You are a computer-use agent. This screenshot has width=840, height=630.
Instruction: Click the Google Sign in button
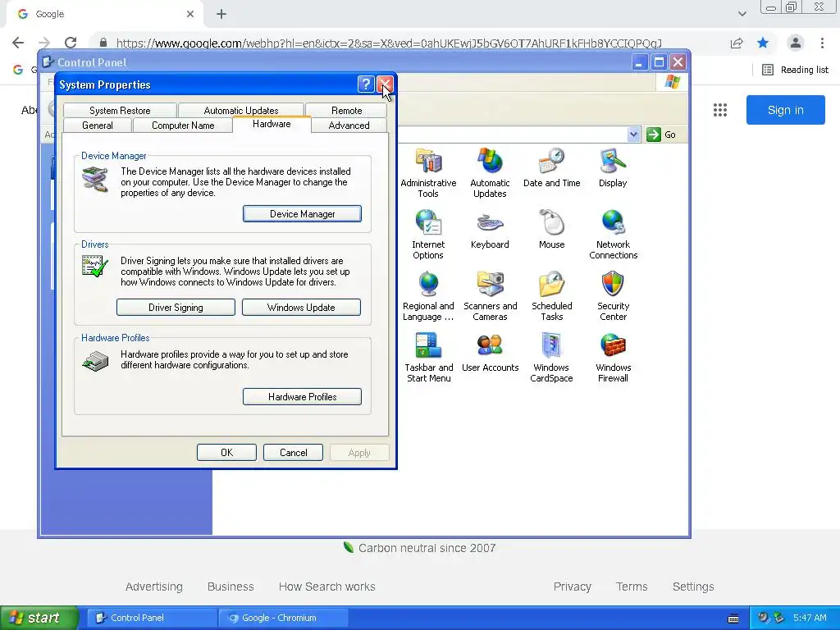tap(785, 110)
